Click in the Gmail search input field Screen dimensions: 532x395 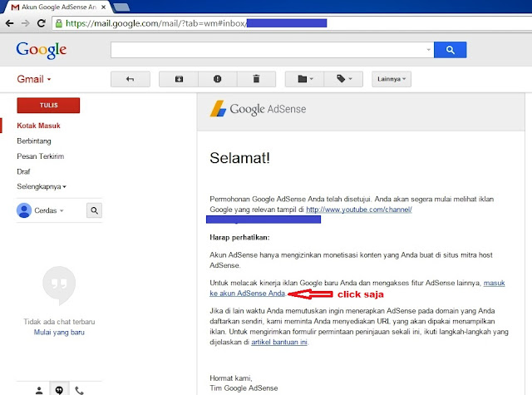[x=268, y=50]
